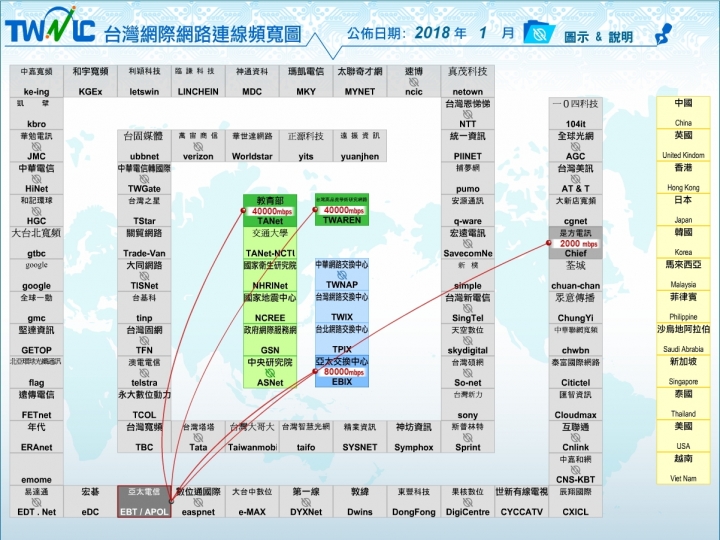This screenshot has width=720, height=540.
Task: Select the Worldstar tile
Action: pyautogui.click(x=252, y=146)
